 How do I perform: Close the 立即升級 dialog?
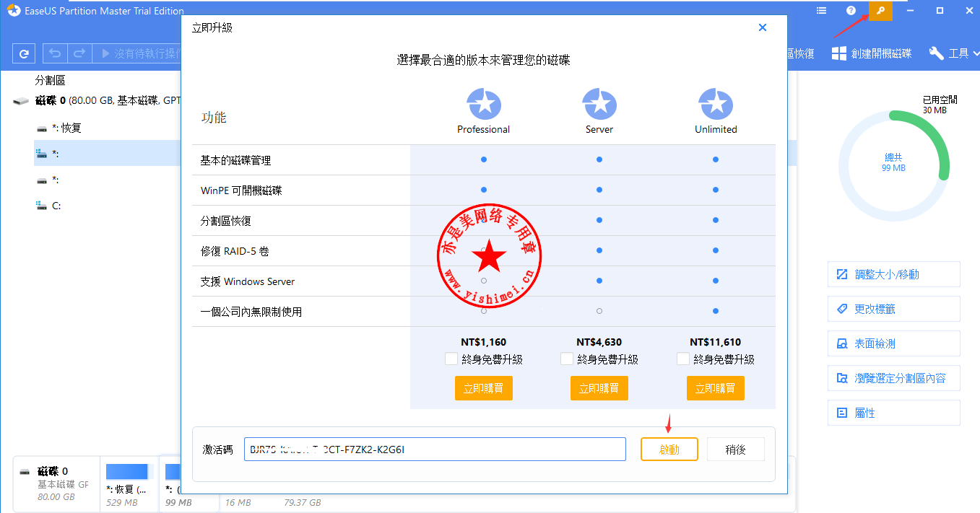click(x=763, y=27)
